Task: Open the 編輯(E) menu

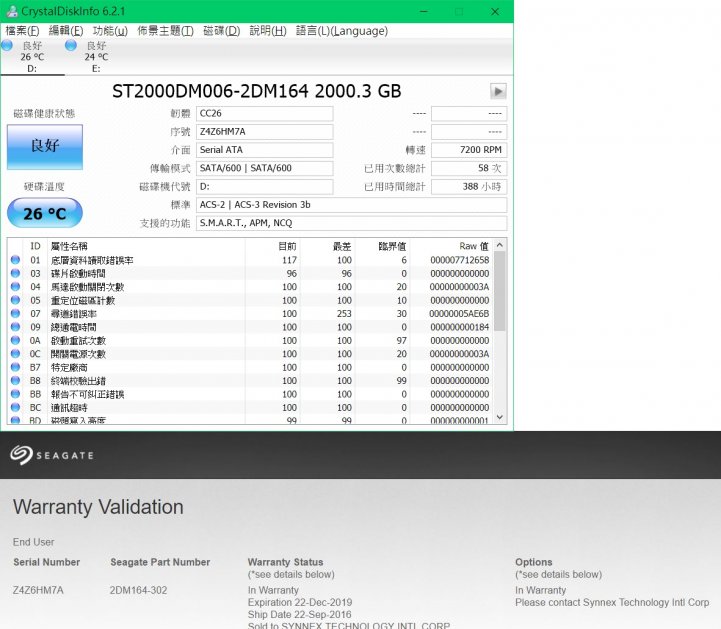Action: tap(66, 31)
